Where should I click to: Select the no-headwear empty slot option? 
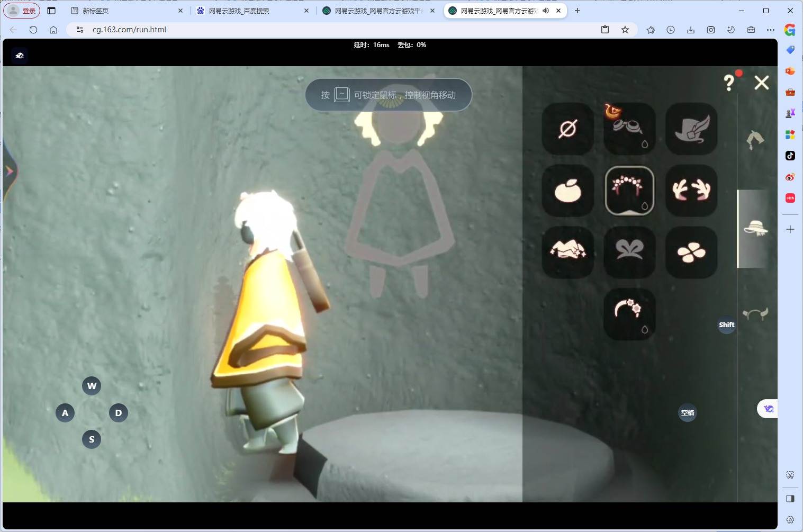[568, 129]
